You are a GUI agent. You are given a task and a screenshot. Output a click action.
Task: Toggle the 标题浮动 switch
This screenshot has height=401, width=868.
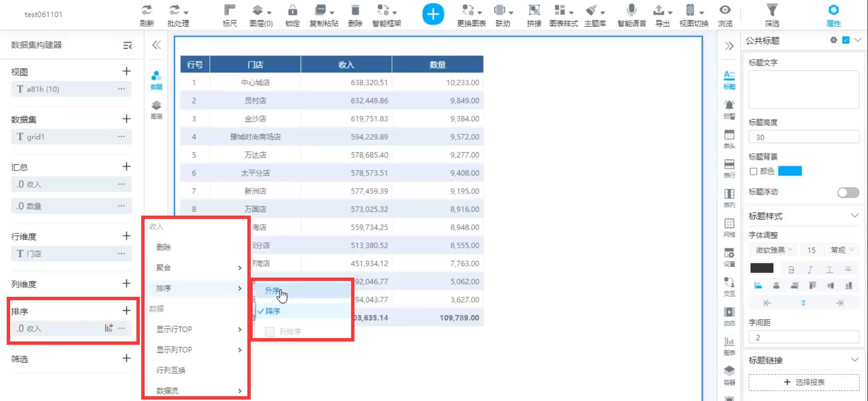tap(848, 192)
